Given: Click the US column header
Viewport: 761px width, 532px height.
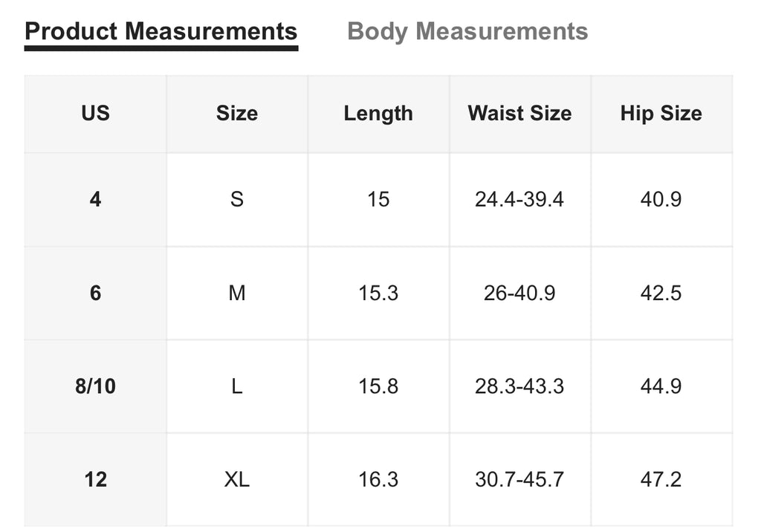Looking at the screenshot, I should click(95, 114).
